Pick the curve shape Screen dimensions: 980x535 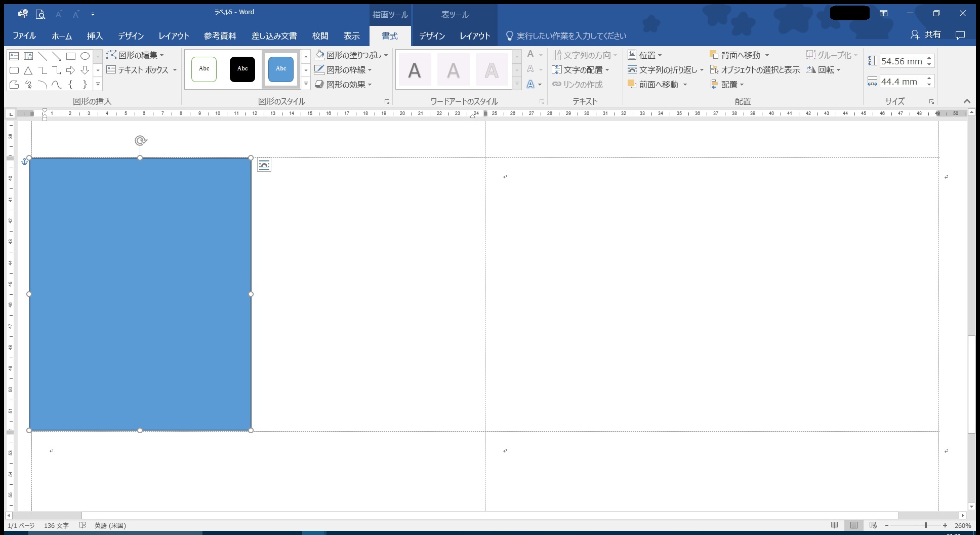pyautogui.click(x=57, y=85)
